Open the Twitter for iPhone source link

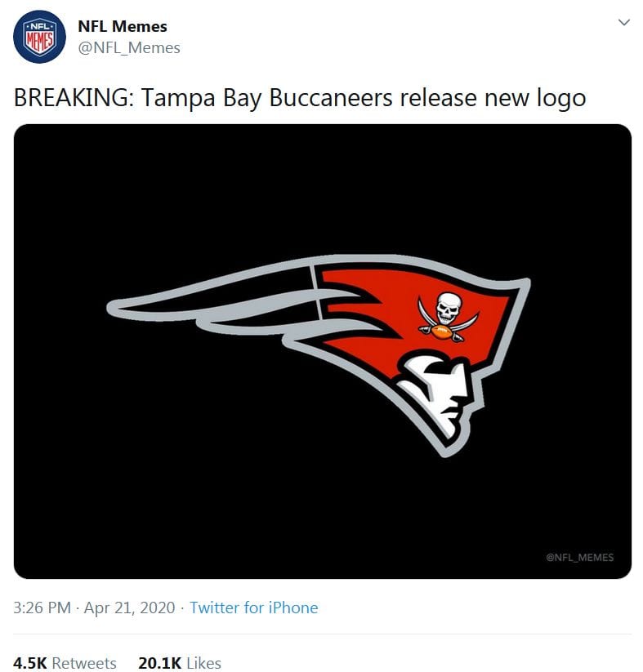(254, 607)
